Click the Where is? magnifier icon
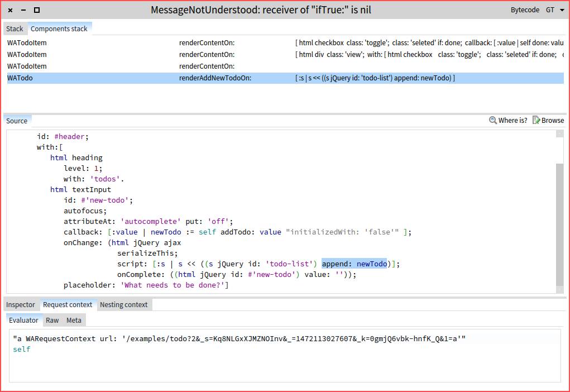 492,121
